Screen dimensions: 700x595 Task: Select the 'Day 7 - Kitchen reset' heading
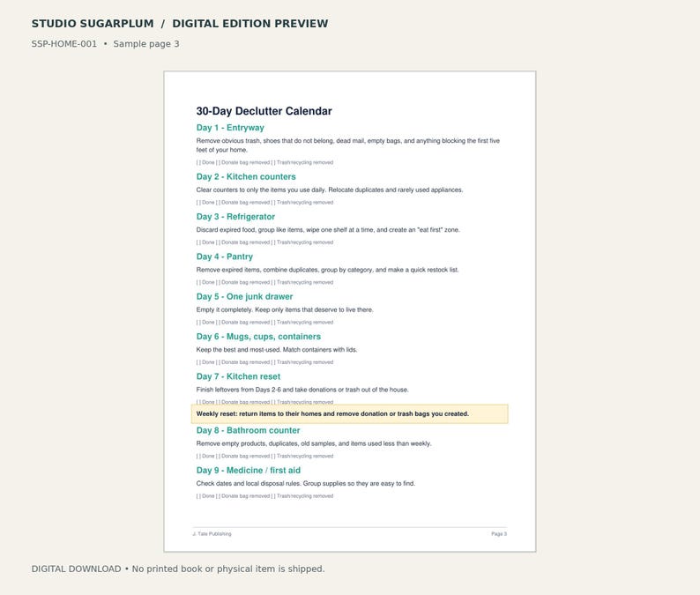tap(238, 376)
